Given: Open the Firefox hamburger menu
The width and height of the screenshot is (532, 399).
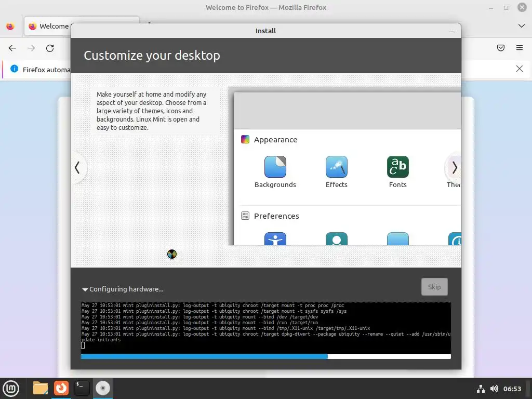Looking at the screenshot, I should 519,48.
